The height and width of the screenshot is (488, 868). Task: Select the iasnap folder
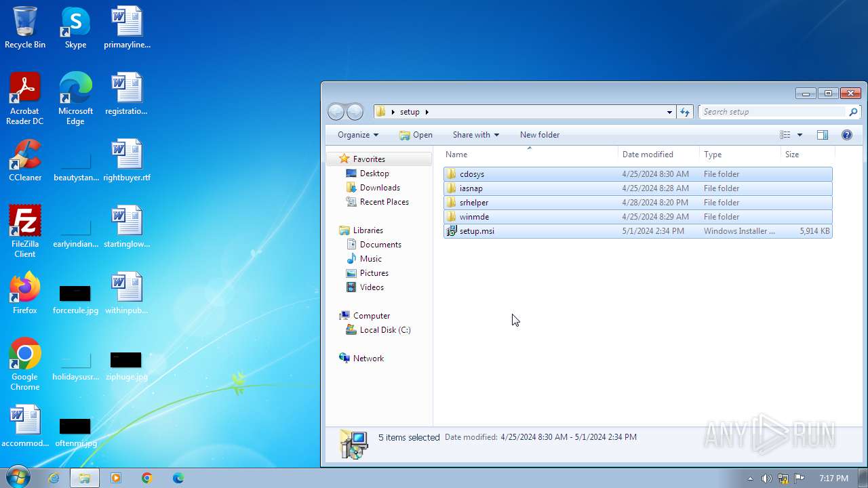(637, 188)
